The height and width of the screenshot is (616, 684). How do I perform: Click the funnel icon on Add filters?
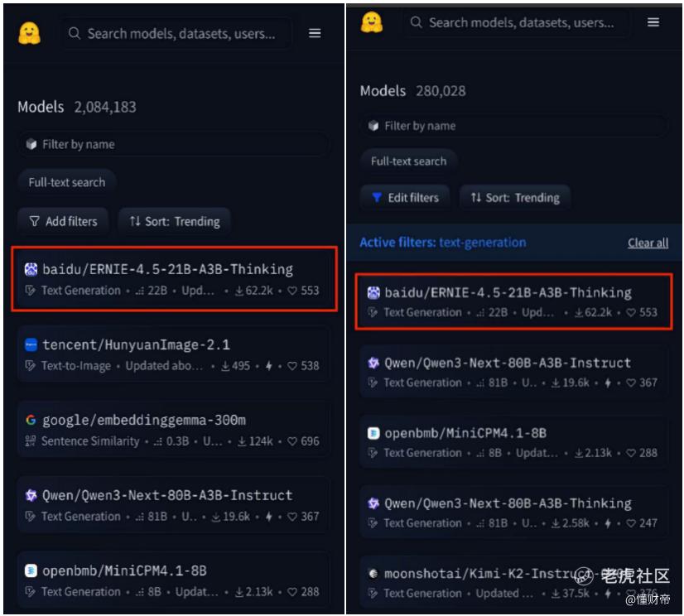click(34, 221)
